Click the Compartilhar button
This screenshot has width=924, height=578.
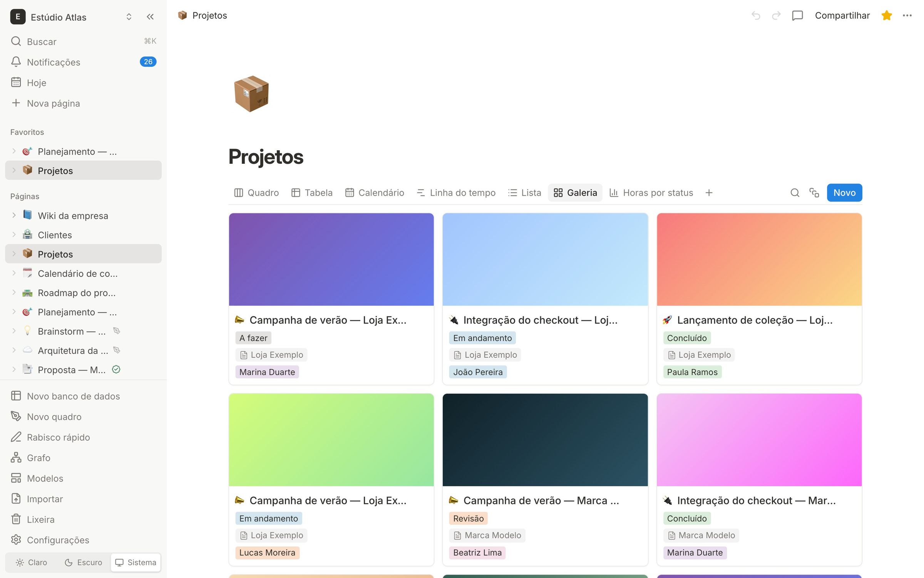coord(842,15)
